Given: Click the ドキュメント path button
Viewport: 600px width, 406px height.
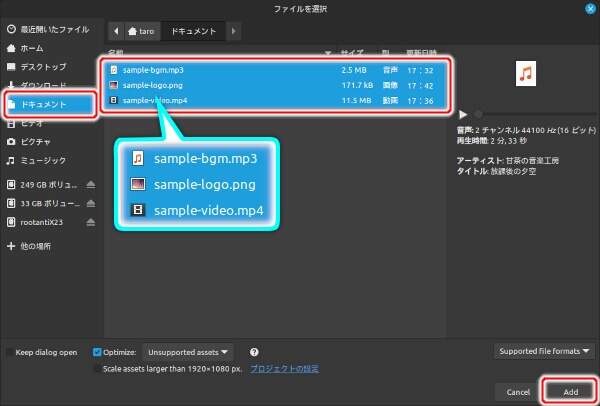Looking at the screenshot, I should (x=193, y=31).
